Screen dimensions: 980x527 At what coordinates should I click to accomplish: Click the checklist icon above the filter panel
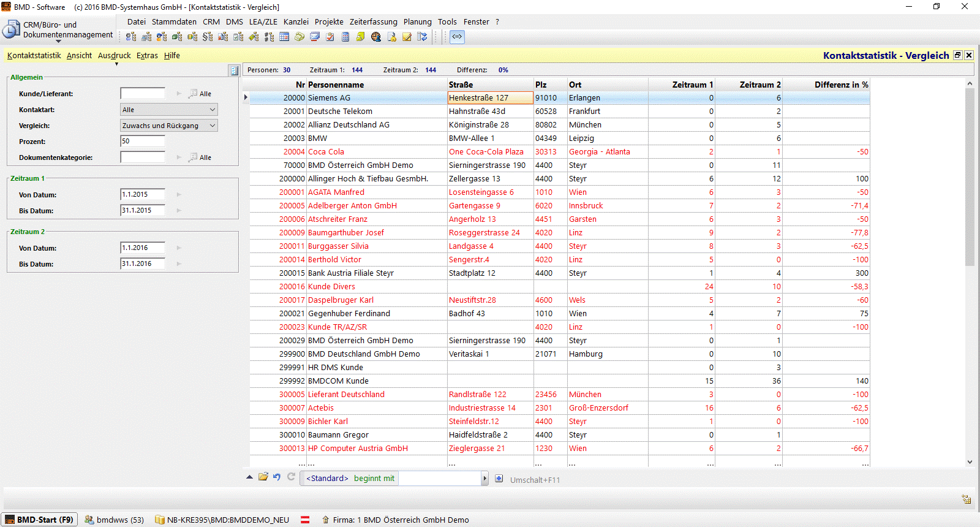(x=234, y=70)
